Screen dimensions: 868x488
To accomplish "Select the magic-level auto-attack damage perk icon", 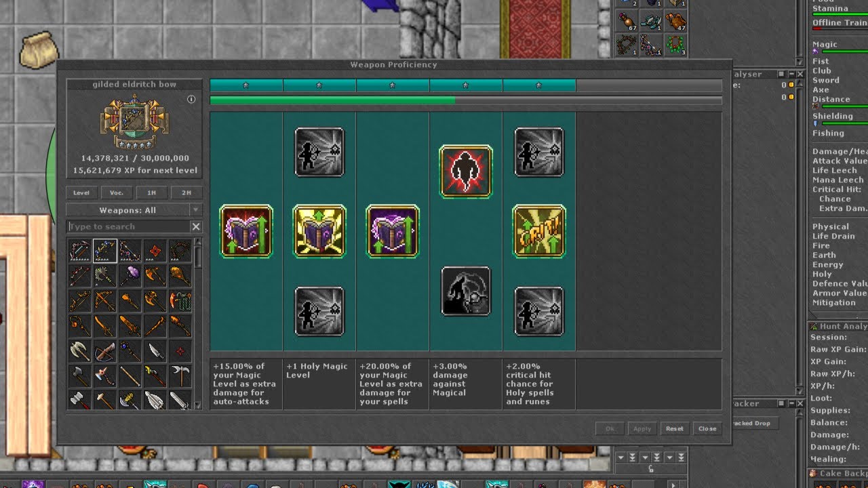I will point(246,231).
